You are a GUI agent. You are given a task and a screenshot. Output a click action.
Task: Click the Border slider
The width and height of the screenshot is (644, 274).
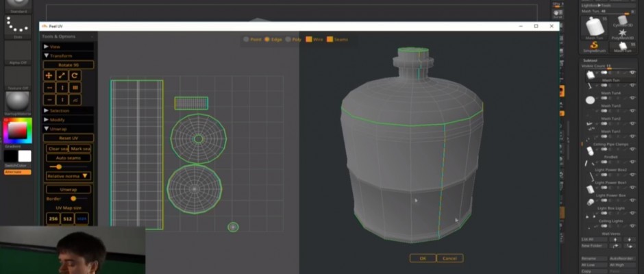74,198
